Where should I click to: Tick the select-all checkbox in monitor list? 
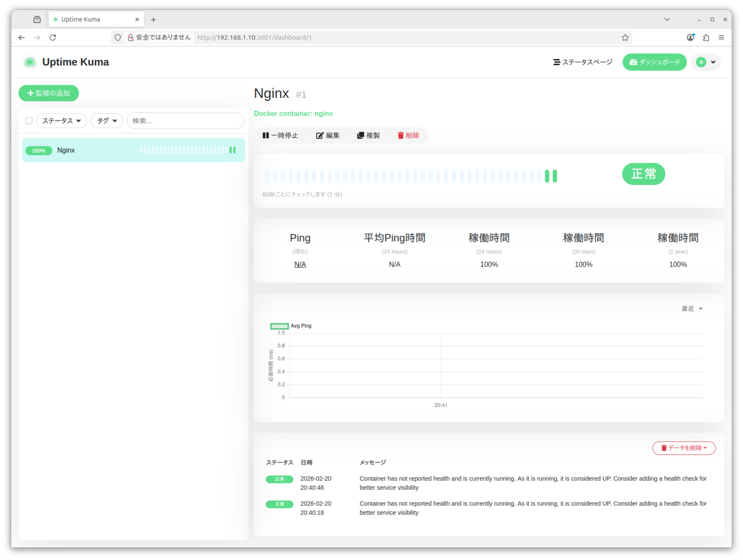[29, 121]
